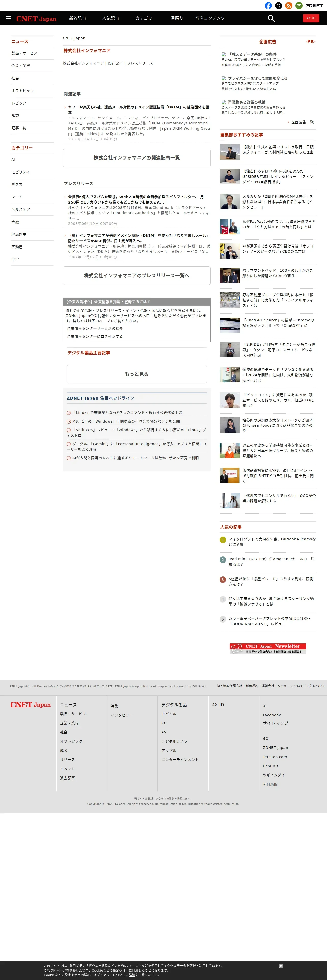Open the RSS feed icon
Viewport: 327px width, 980px height.
click(289, 6)
